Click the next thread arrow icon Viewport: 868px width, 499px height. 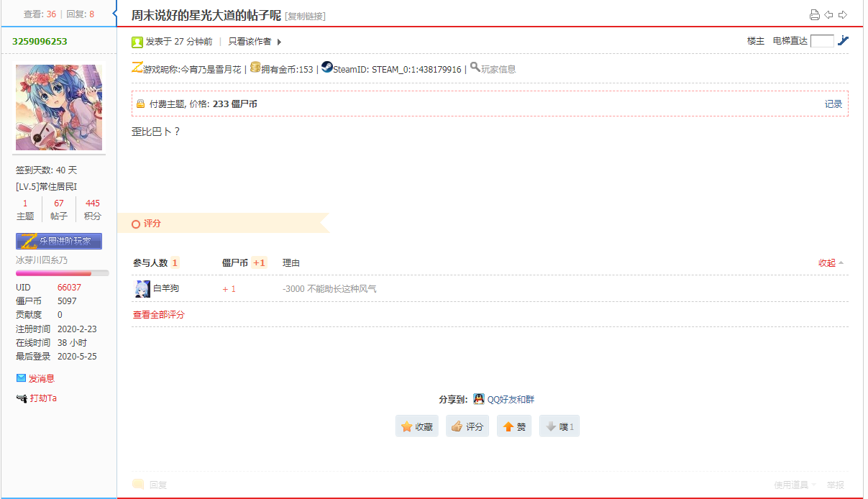pyautogui.click(x=843, y=14)
